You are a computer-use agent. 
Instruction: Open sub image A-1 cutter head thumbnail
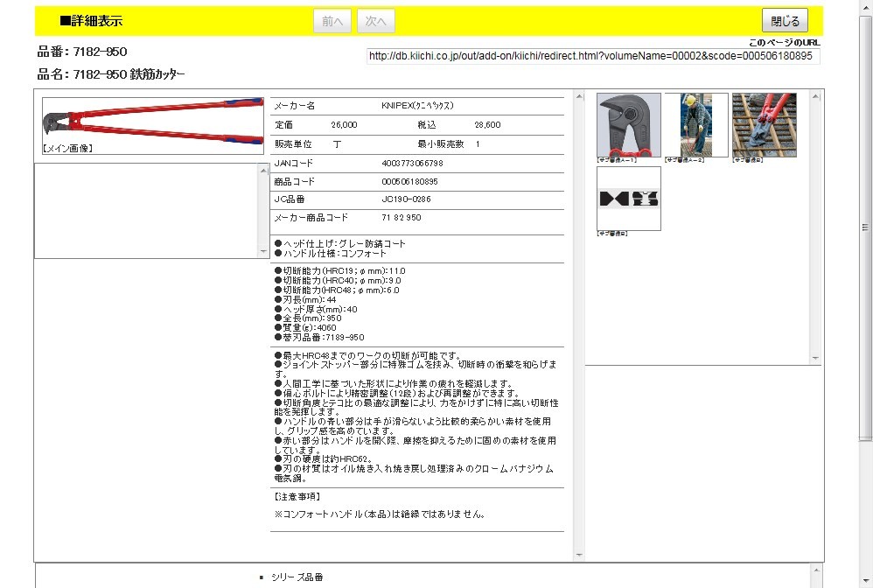click(x=629, y=125)
